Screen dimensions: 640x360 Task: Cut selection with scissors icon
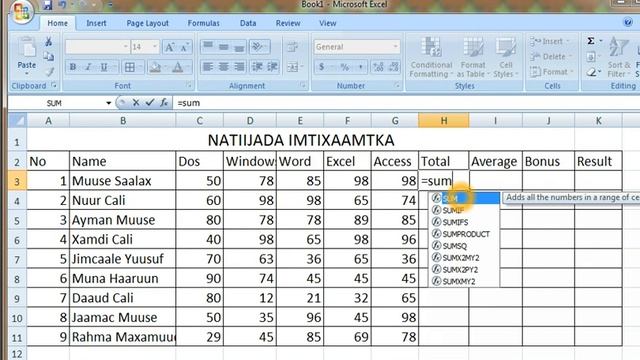click(48, 42)
